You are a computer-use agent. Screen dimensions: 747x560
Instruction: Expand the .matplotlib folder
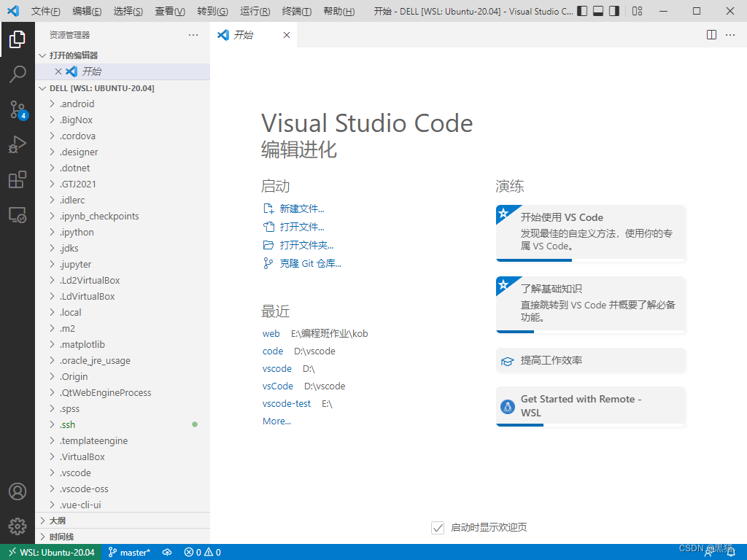pyautogui.click(x=123, y=344)
